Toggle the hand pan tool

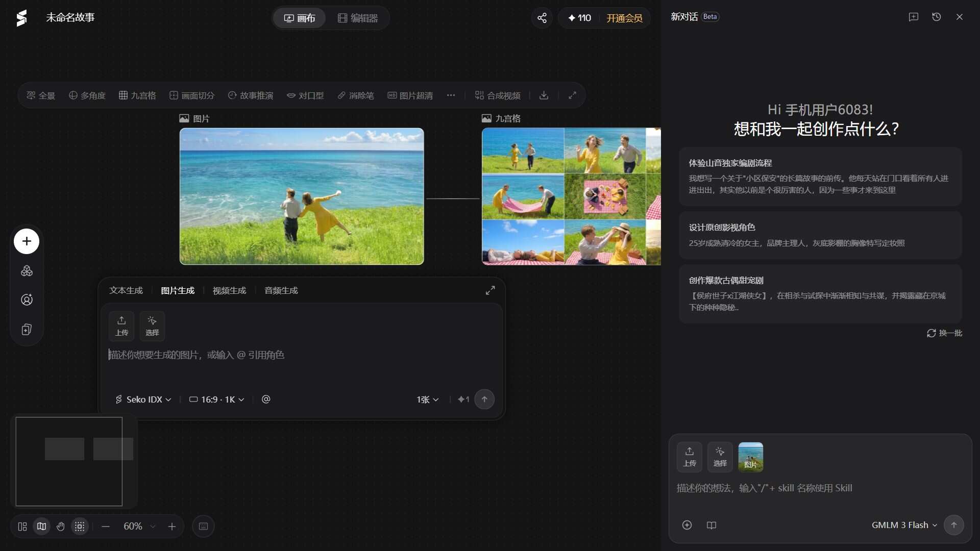(x=61, y=527)
